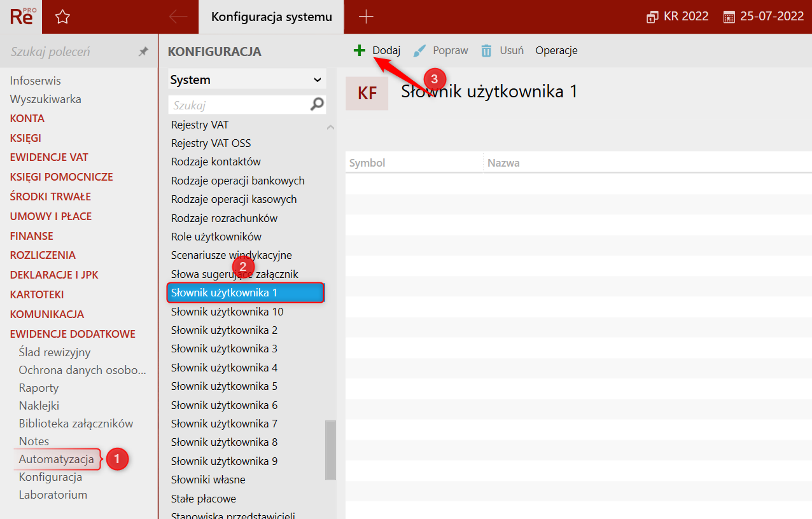Open Biblioteka załączników
The image size is (812, 519).
point(76,424)
